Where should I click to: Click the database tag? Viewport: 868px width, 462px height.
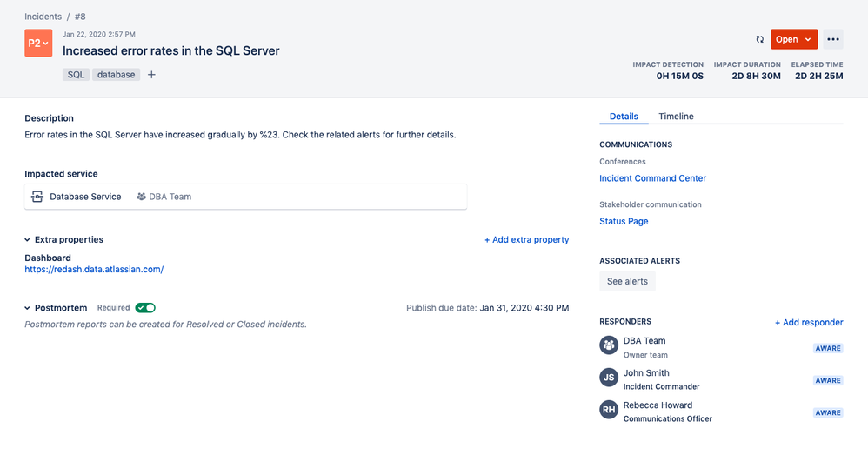117,75
